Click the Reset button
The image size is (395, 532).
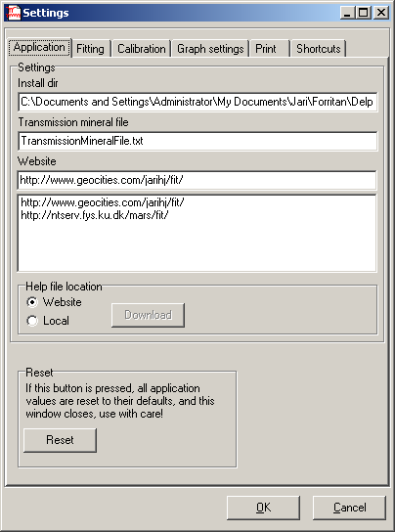click(x=60, y=440)
